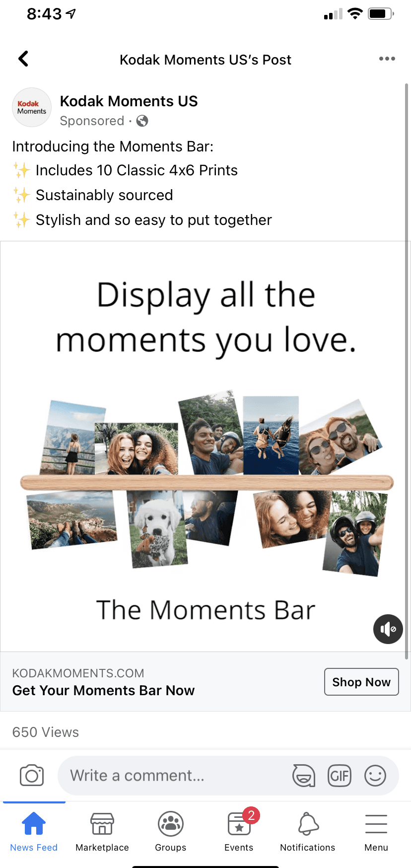Open the three-dot post options menu
Viewport: 411px width, 868px height.
(387, 59)
